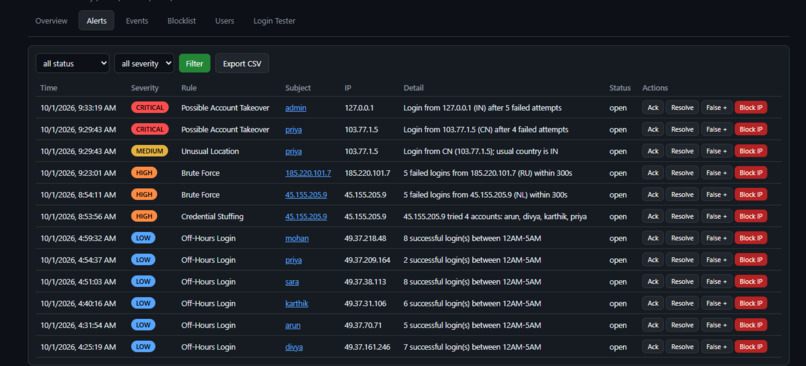Resolve priya Possible Account Takeover alert

click(x=682, y=130)
